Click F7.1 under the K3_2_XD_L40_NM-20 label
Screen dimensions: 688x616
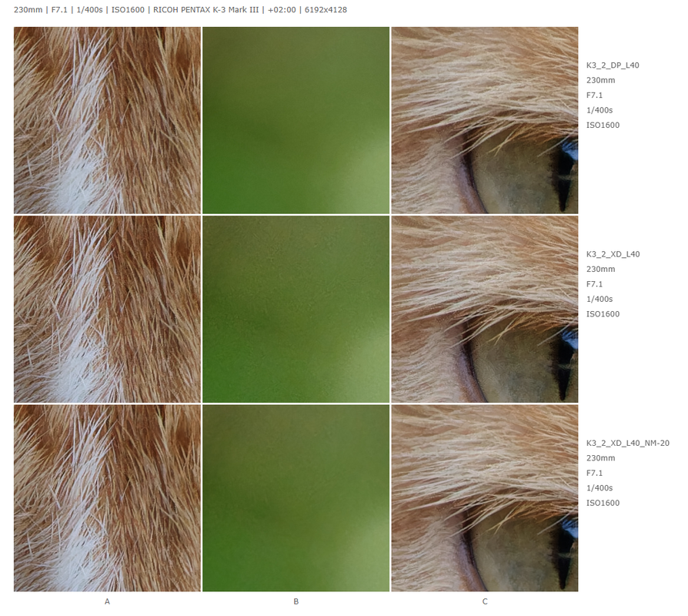pos(594,473)
